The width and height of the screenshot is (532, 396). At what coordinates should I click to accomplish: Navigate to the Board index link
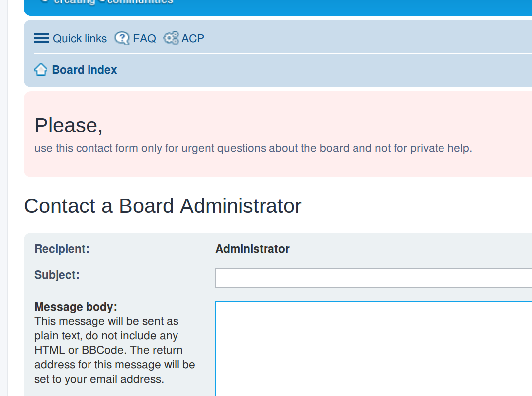click(84, 69)
